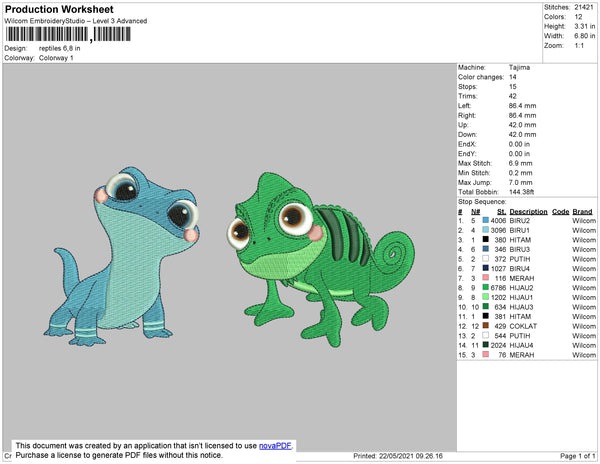Screen dimensions: 600x464
Task: Pick the HITAM black swatch in row 3
Action: coord(486,240)
